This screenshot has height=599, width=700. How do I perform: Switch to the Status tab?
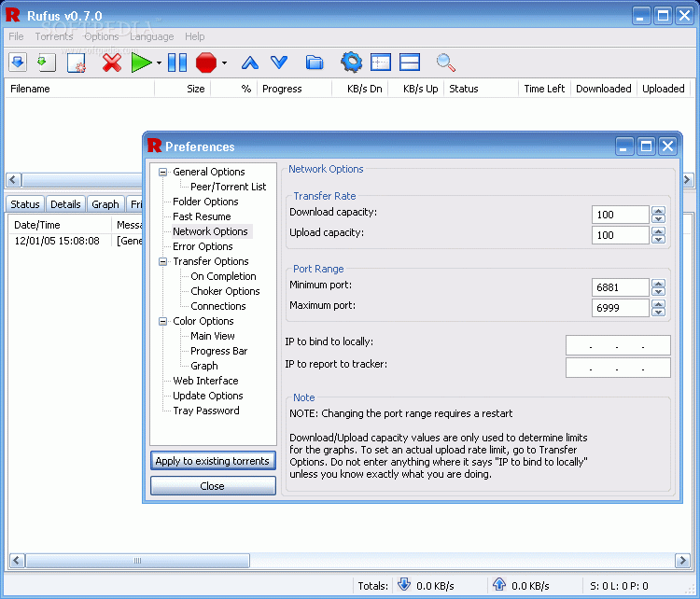(x=25, y=204)
